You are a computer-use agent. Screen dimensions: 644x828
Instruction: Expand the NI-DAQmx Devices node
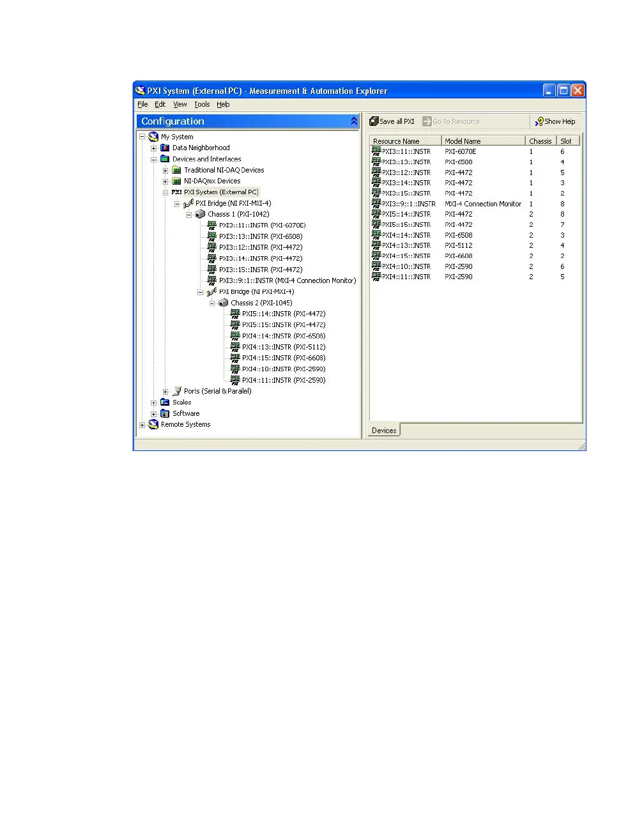coord(165,181)
